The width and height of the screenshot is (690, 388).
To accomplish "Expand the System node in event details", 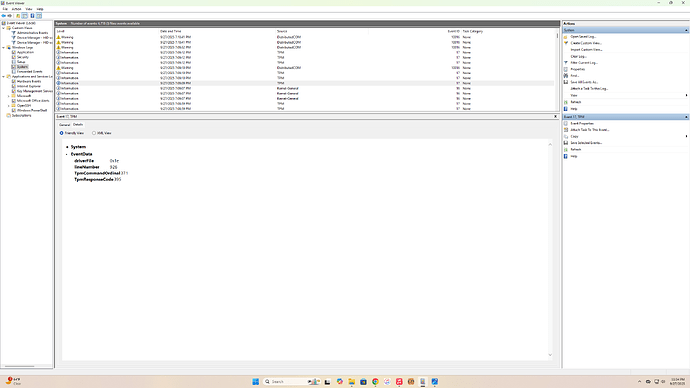I will [x=67, y=147].
